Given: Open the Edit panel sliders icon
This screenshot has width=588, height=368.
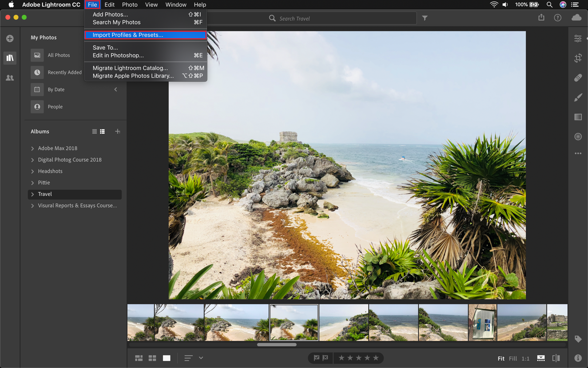Looking at the screenshot, I should (x=578, y=39).
